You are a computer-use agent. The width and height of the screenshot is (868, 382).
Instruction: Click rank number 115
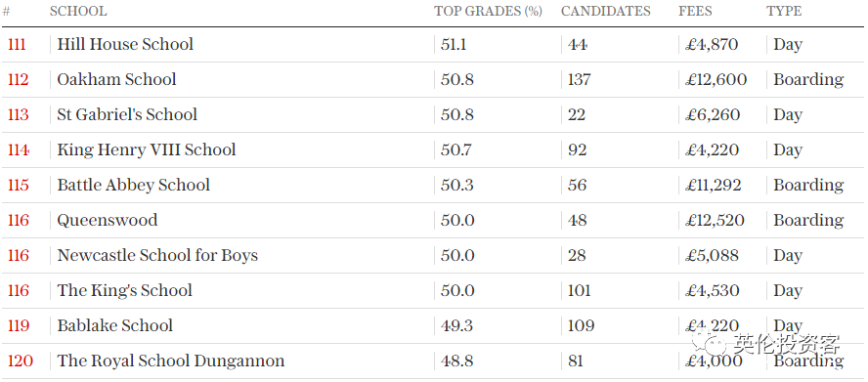tap(19, 185)
